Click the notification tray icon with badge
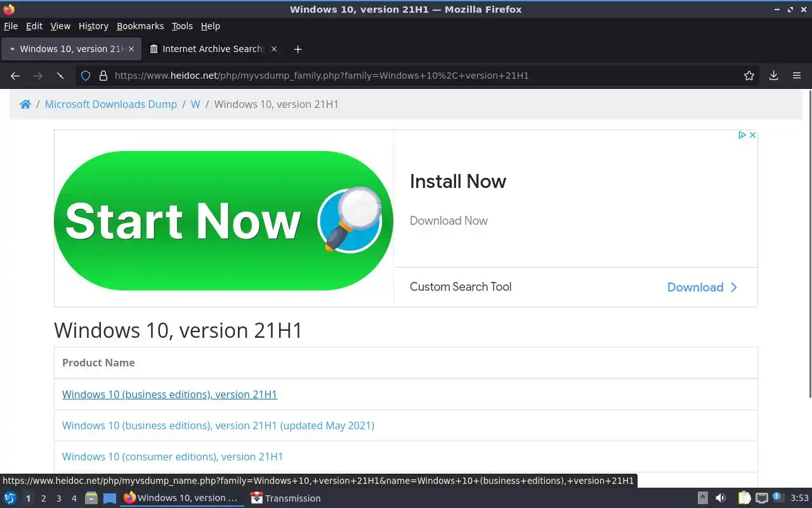The image size is (812, 508). click(778, 498)
